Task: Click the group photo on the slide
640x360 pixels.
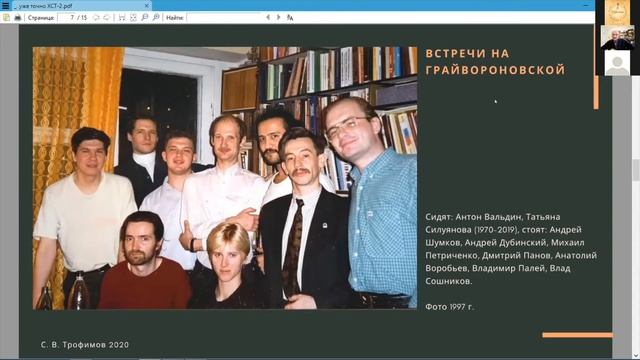Action: point(225,178)
